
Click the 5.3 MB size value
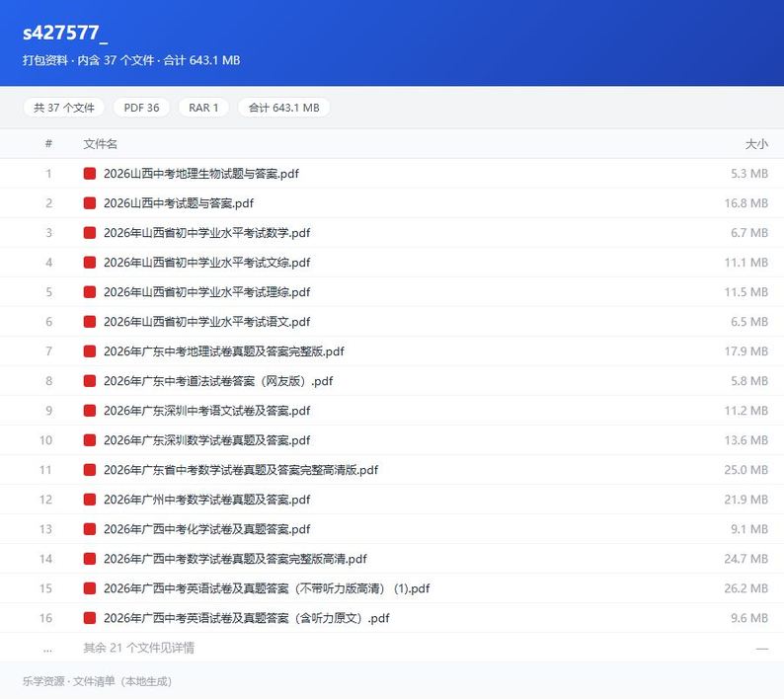(x=749, y=174)
